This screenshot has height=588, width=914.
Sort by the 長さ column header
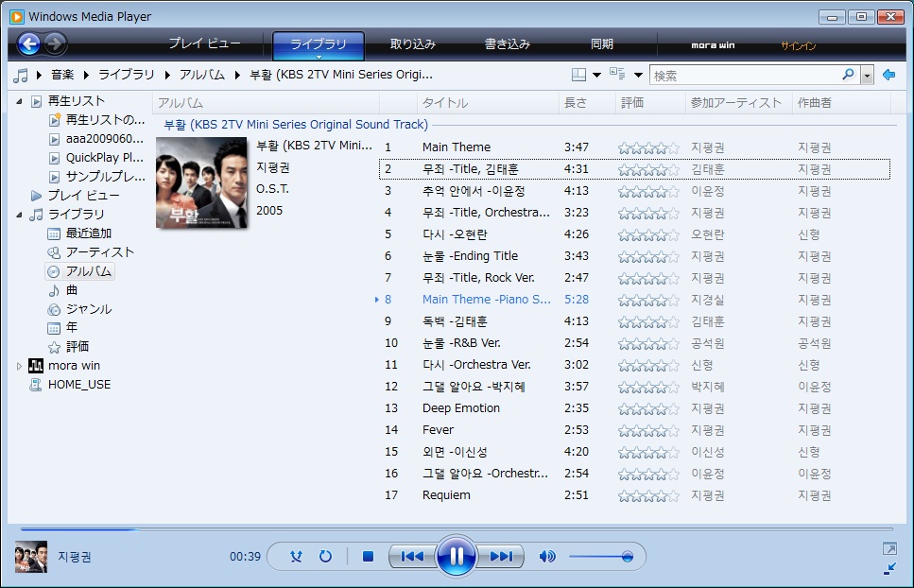coord(587,103)
